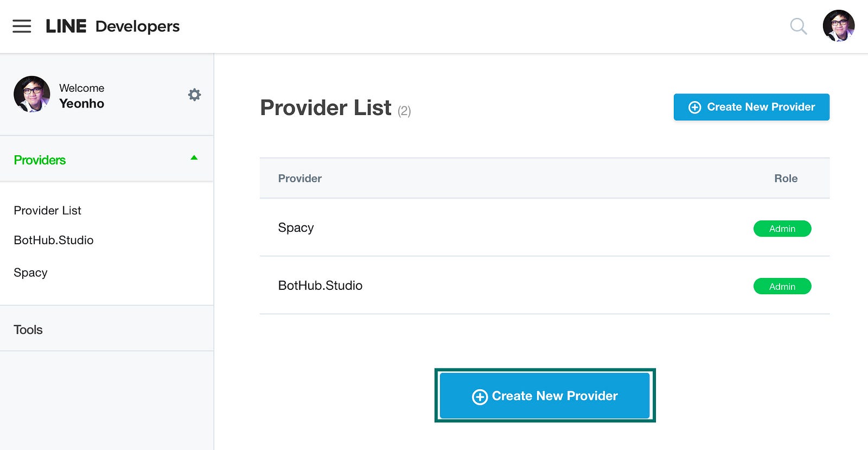Screen dimensions: 868x450
Task: Open BotHub.Studio in sidebar
Action: (54, 240)
